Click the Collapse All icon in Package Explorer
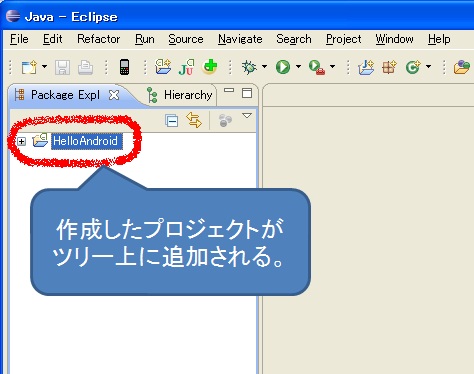 pyautogui.click(x=172, y=121)
